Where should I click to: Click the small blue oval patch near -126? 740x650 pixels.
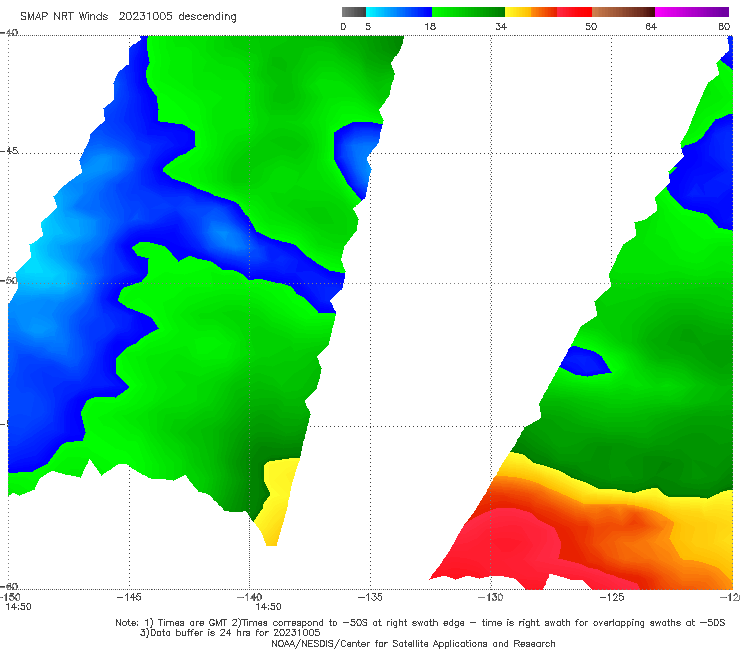[x=585, y=361]
